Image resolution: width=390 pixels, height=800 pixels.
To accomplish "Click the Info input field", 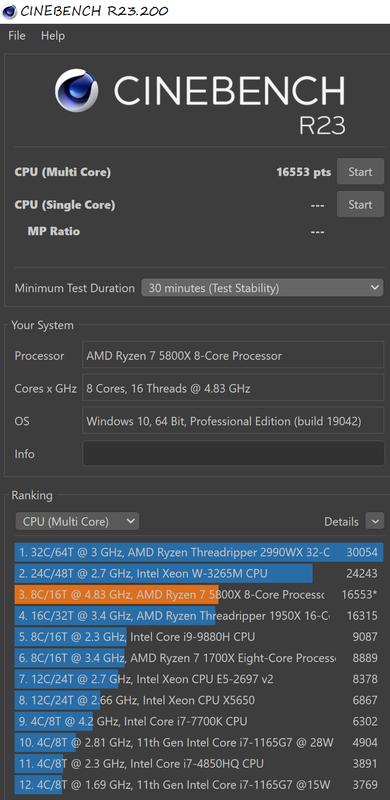I will coord(233,454).
